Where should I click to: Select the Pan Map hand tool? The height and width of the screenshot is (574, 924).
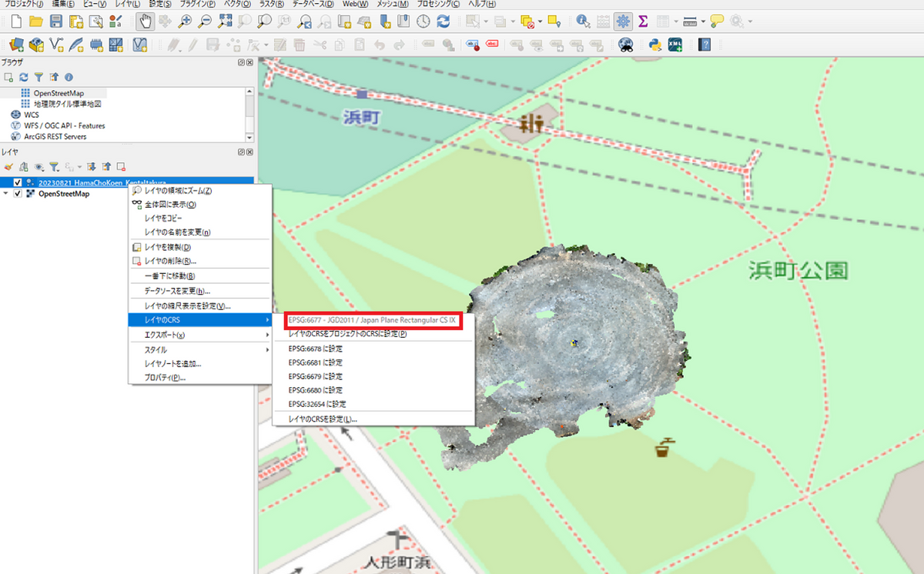(144, 22)
